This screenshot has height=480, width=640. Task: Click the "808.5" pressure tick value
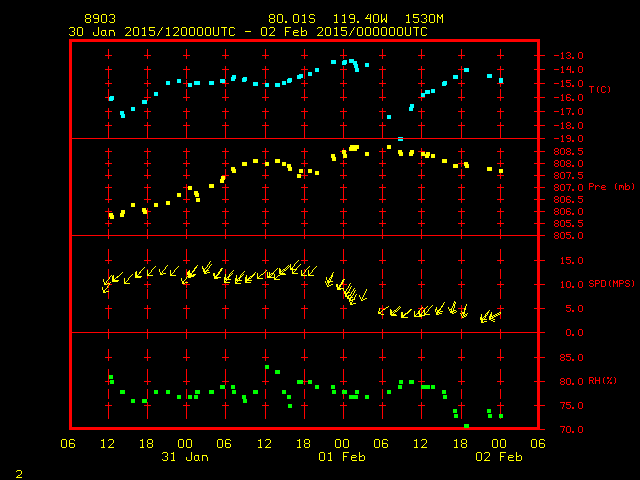tap(569, 152)
